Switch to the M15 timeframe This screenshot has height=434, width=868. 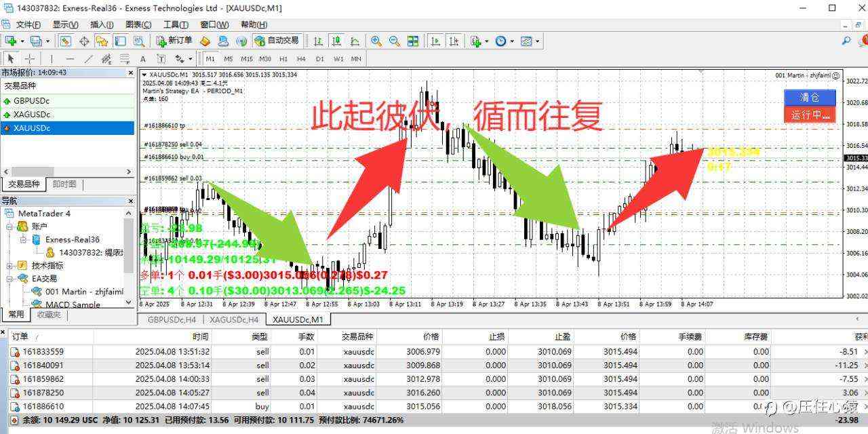(247, 58)
